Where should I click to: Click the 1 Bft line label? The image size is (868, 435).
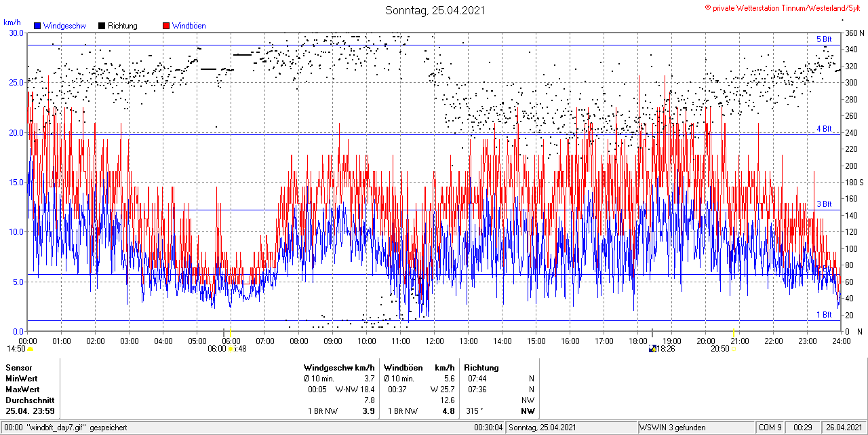(824, 315)
